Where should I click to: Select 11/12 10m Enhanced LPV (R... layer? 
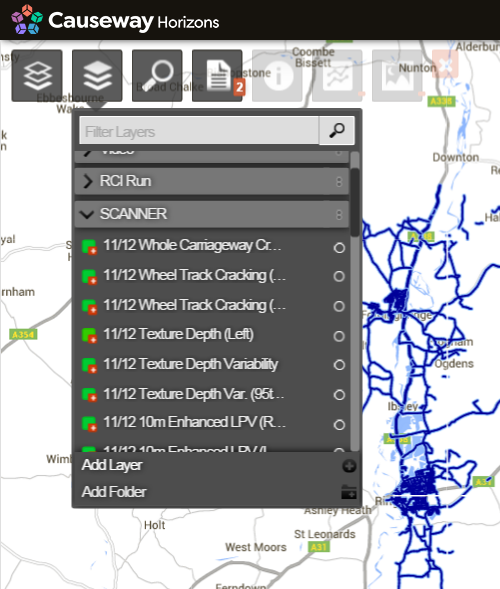coord(194,422)
